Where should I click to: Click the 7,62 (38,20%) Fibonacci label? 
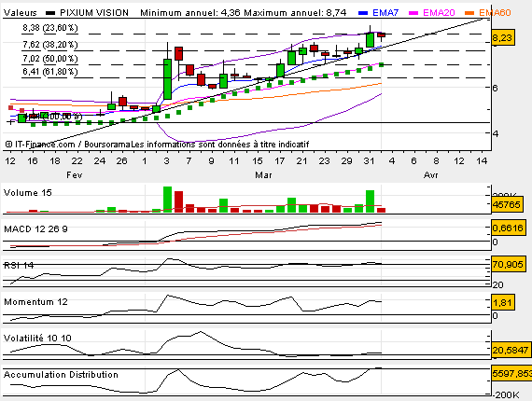[50, 45]
